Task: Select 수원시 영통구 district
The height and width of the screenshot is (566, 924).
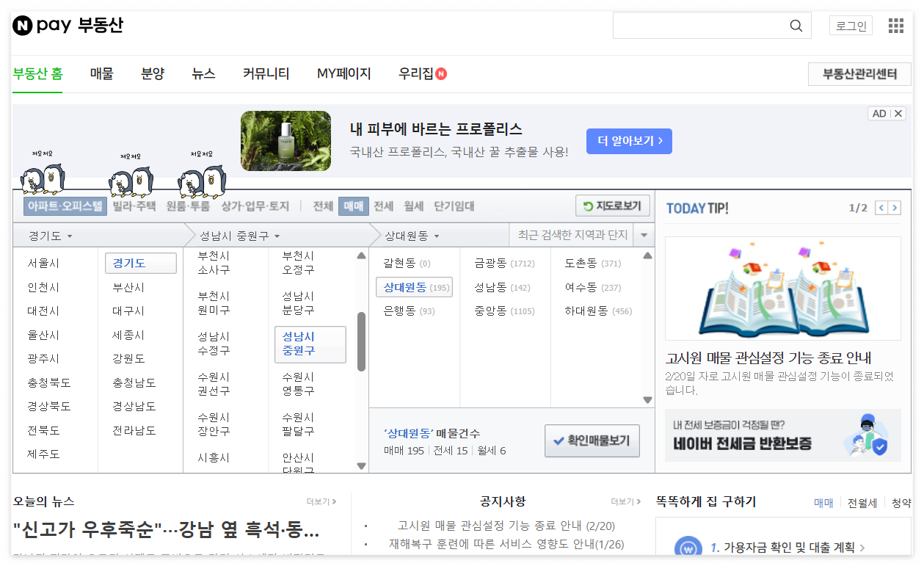Action: [298, 384]
